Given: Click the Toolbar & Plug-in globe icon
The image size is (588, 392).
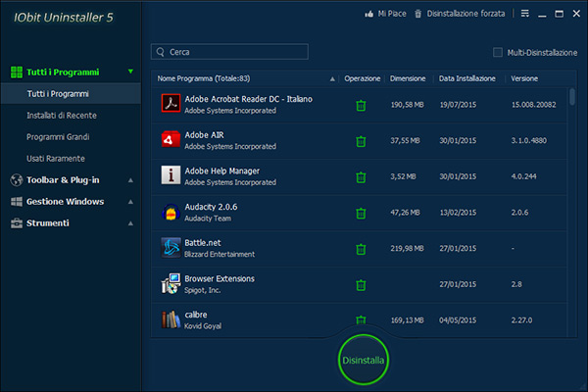Looking at the screenshot, I should (x=17, y=180).
